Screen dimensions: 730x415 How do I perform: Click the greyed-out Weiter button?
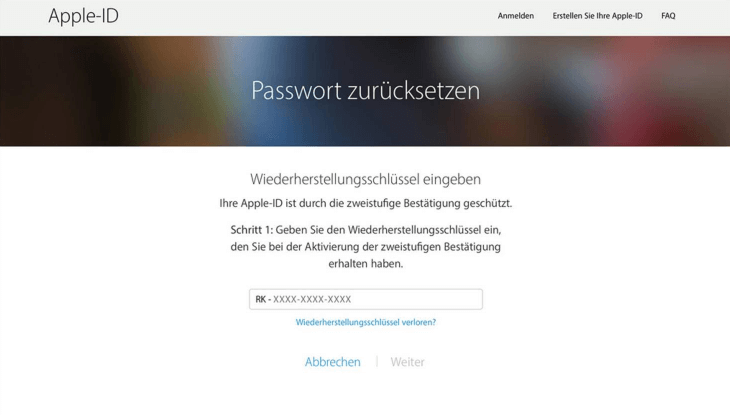[x=407, y=362]
